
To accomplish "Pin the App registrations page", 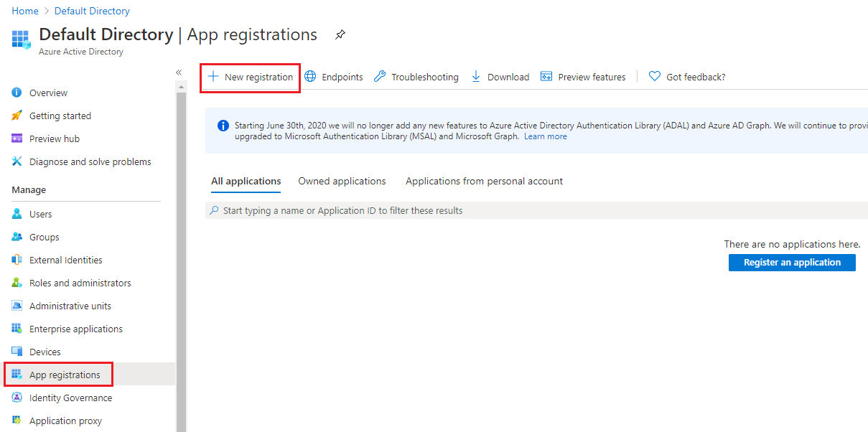I will pyautogui.click(x=340, y=34).
